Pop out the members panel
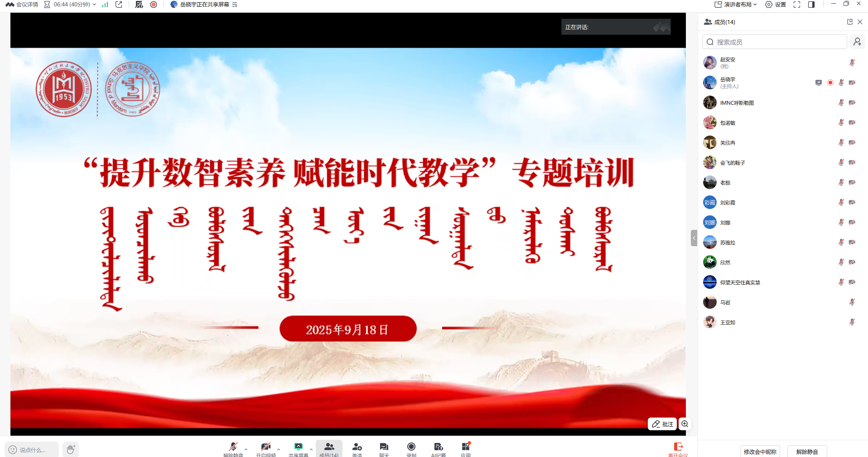The width and height of the screenshot is (868, 457). click(x=849, y=22)
